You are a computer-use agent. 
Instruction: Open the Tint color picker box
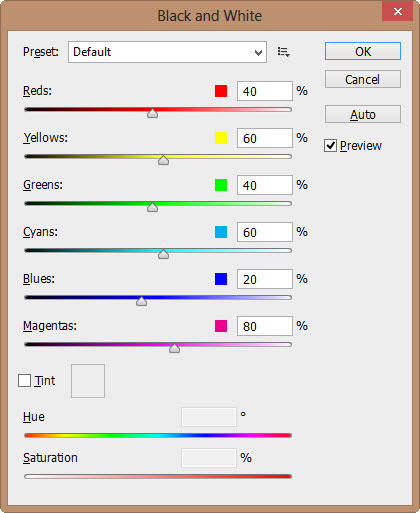(88, 381)
